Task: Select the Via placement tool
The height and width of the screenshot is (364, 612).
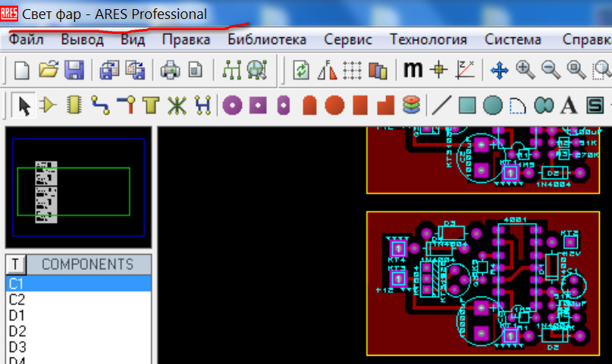Action: point(126,105)
